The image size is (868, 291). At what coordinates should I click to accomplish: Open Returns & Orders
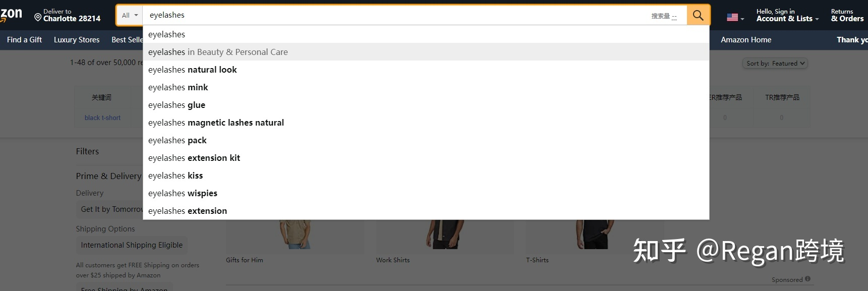(847, 15)
